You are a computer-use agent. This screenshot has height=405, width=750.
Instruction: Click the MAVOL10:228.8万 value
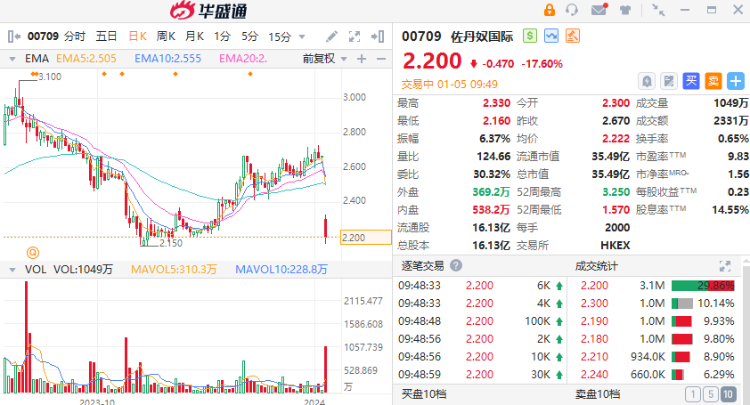click(x=281, y=270)
